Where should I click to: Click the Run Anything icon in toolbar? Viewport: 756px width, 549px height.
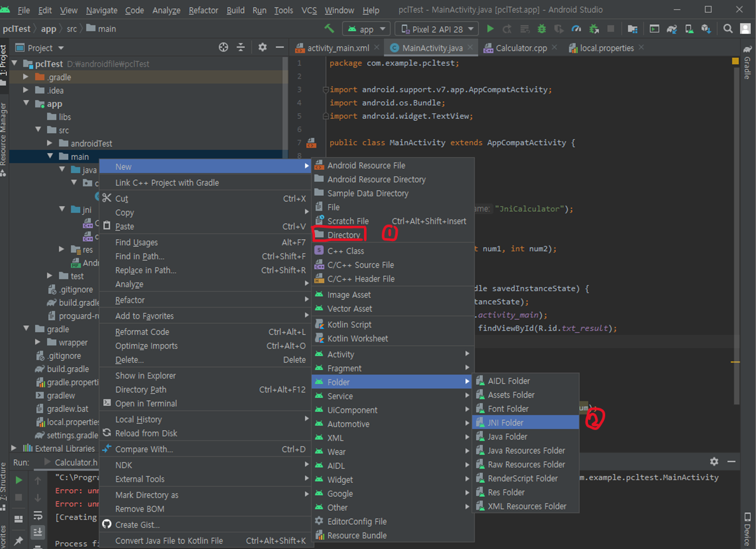[654, 29]
